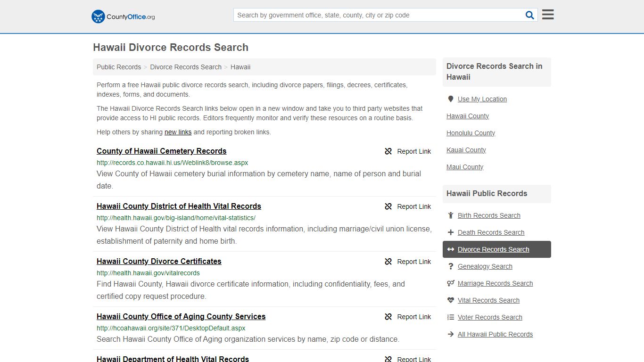Report Link for Office of Aging County Services
The image size is (644, 362).
(x=414, y=317)
